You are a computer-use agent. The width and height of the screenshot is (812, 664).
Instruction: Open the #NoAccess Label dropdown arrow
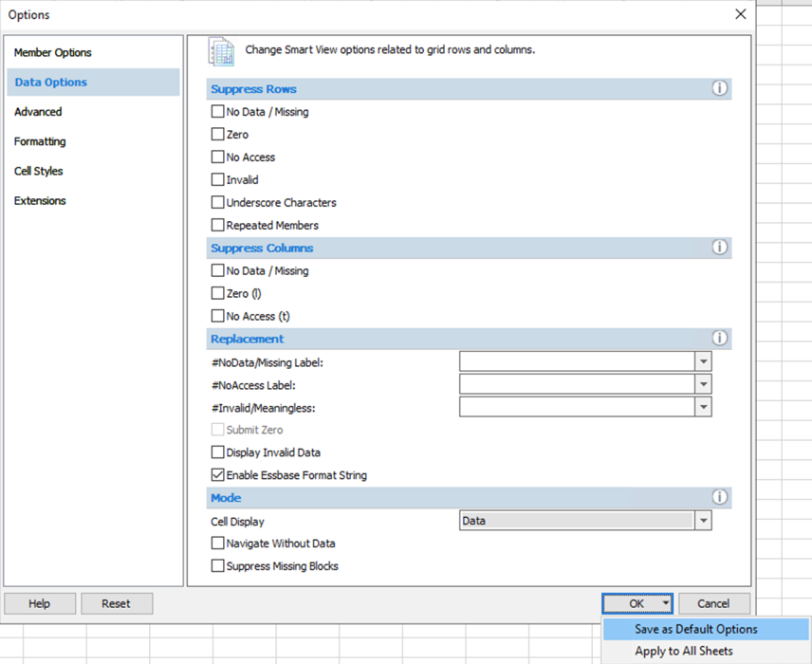[x=703, y=384]
